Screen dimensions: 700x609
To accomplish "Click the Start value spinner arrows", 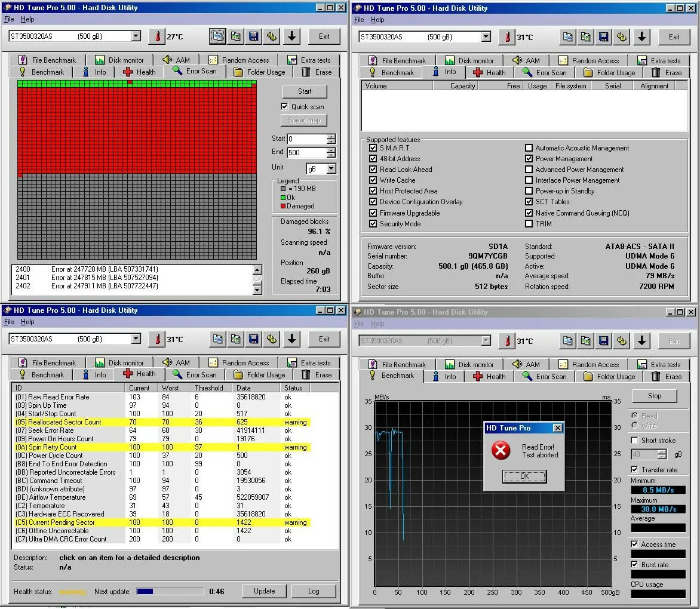I will point(331,139).
